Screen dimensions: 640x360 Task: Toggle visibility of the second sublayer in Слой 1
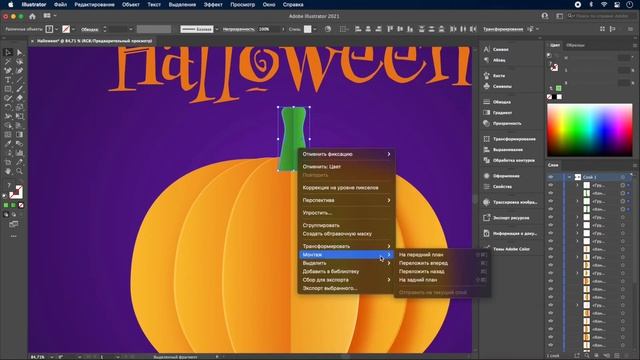click(551, 193)
